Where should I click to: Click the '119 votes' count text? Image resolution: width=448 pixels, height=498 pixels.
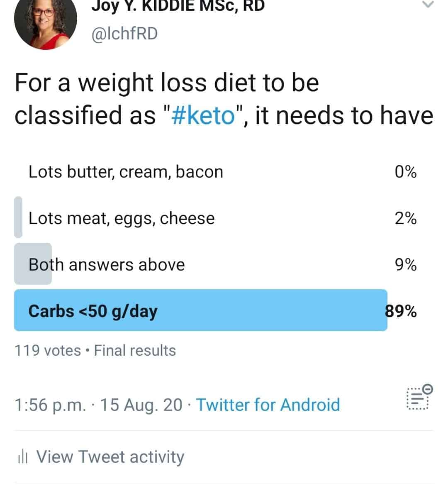[48, 350]
